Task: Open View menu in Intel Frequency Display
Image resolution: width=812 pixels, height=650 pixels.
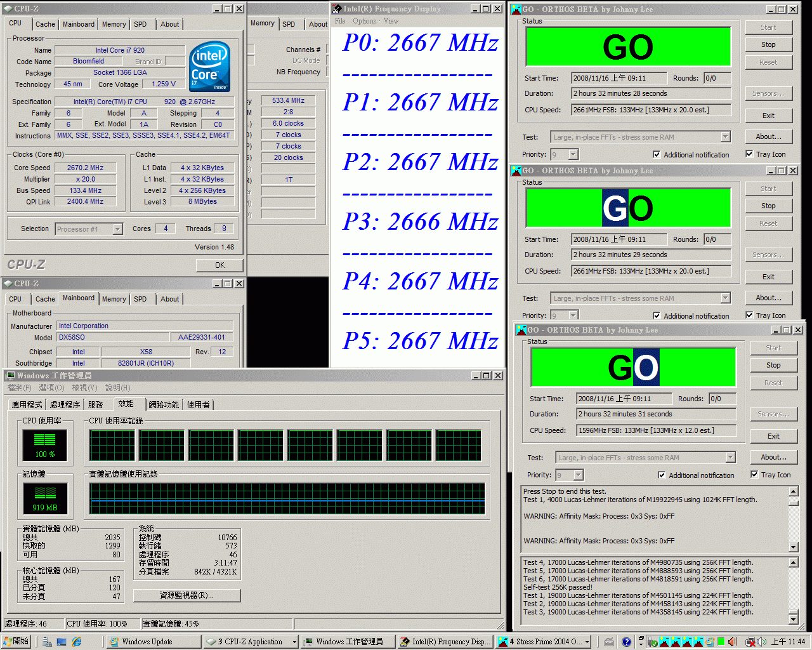Action: coord(391,21)
